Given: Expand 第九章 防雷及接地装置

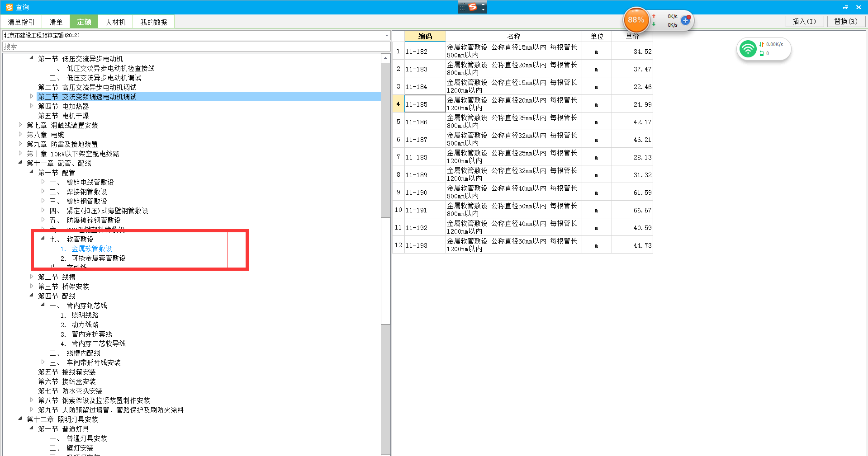Looking at the screenshot, I should 20,143.
